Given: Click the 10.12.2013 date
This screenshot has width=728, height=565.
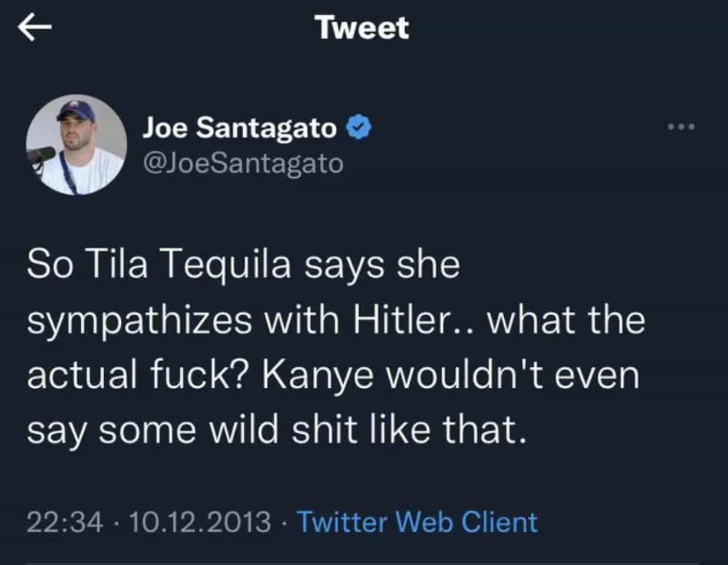Looking at the screenshot, I should (x=199, y=522).
